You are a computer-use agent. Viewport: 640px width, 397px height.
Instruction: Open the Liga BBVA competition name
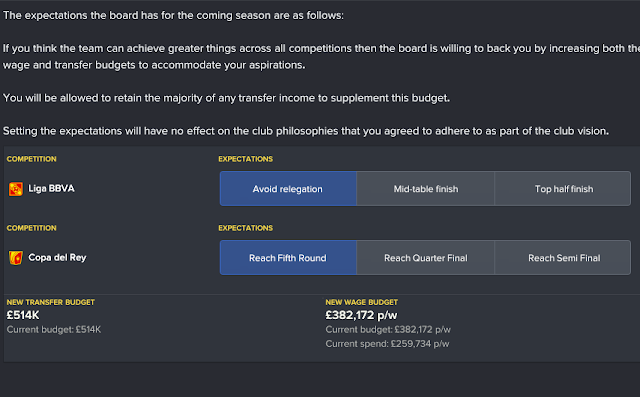pyautogui.click(x=51, y=189)
